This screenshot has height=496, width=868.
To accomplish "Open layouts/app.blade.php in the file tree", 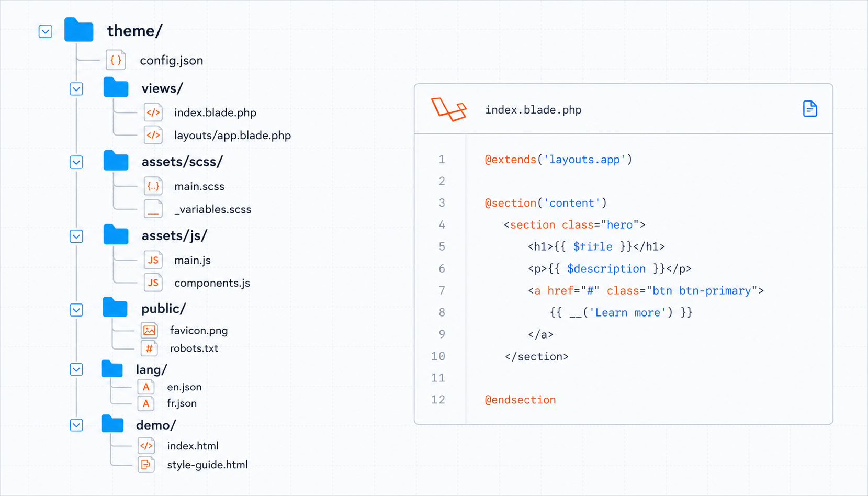I will [232, 136].
